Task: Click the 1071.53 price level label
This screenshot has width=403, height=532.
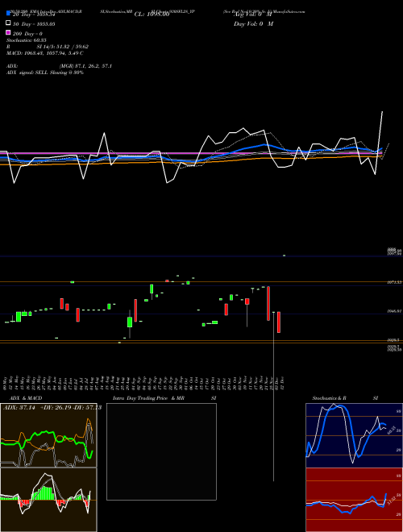Action: [x=394, y=282]
